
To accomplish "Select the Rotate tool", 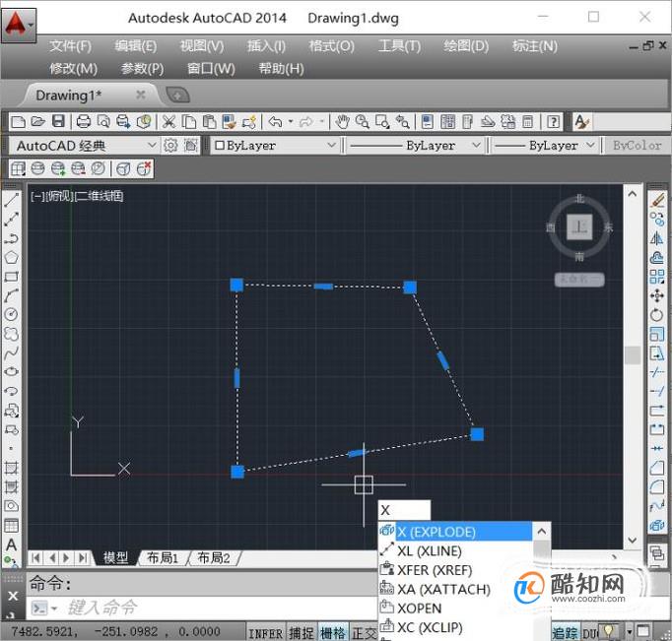I will point(657,315).
